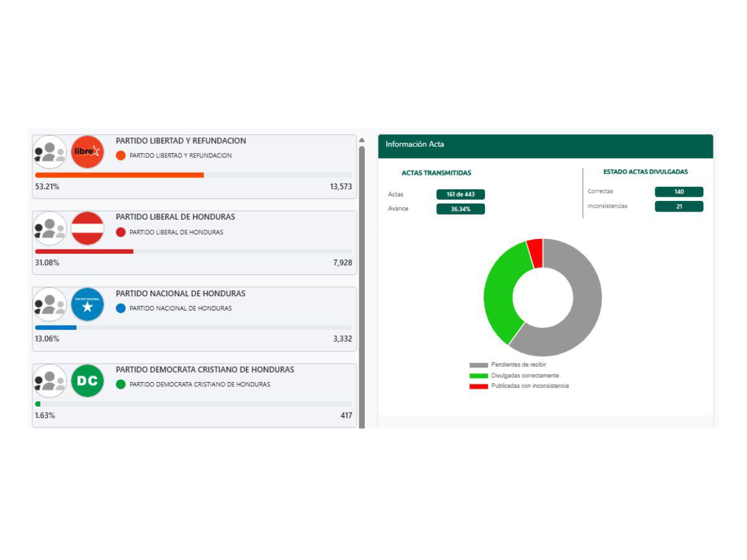Click the 140 correctas badge

[x=679, y=192]
